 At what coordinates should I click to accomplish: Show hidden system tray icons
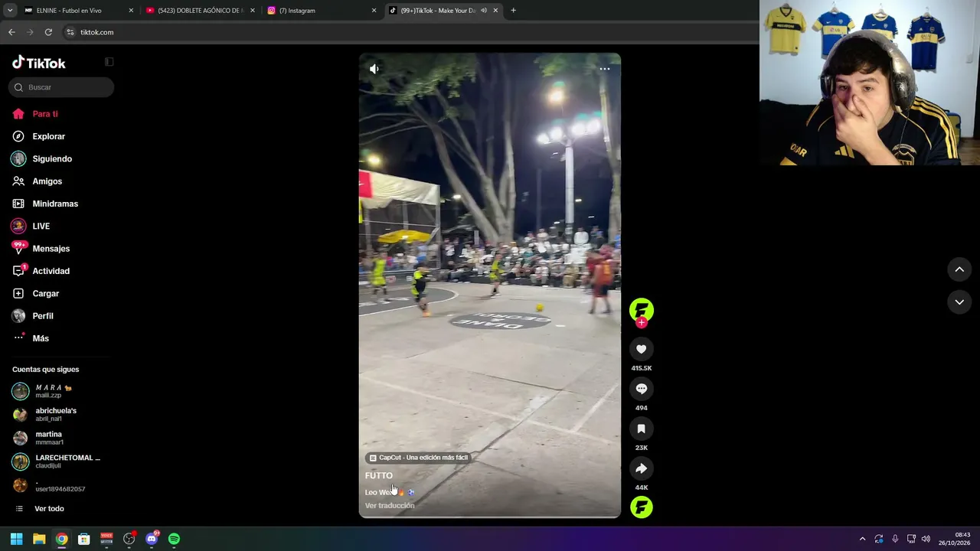click(x=862, y=539)
